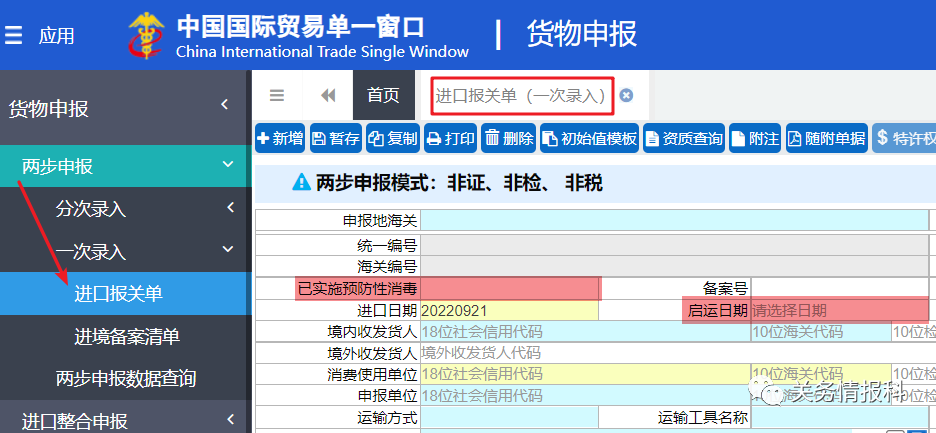Image resolution: width=936 pixels, height=433 pixels.
Task: Click the 删除 delete button
Action: pyautogui.click(x=509, y=138)
